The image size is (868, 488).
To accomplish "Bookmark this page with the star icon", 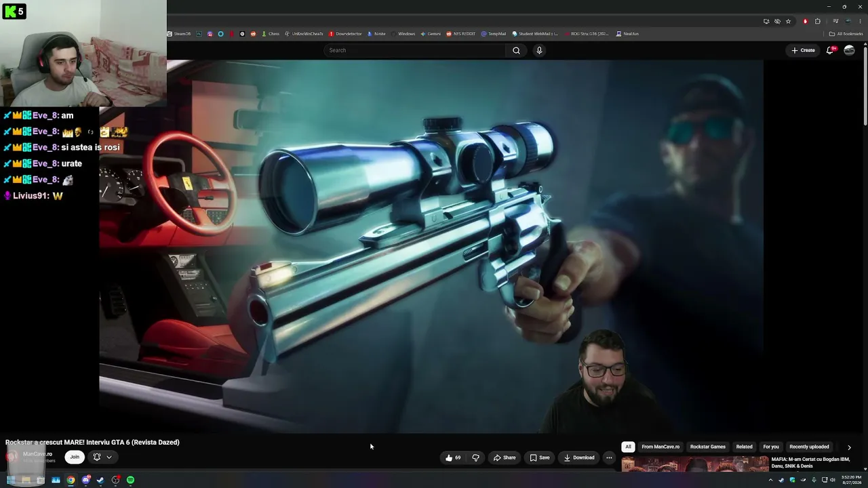I will pyautogui.click(x=788, y=21).
